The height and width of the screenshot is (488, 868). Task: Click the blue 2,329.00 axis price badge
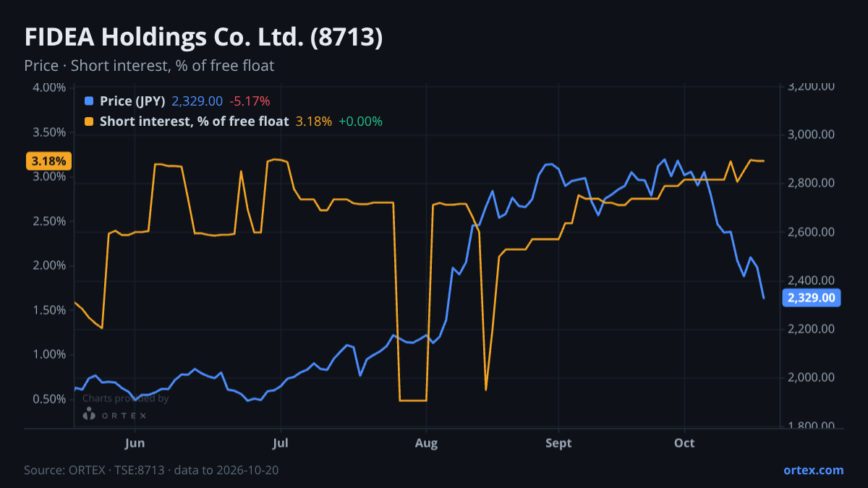(812, 298)
